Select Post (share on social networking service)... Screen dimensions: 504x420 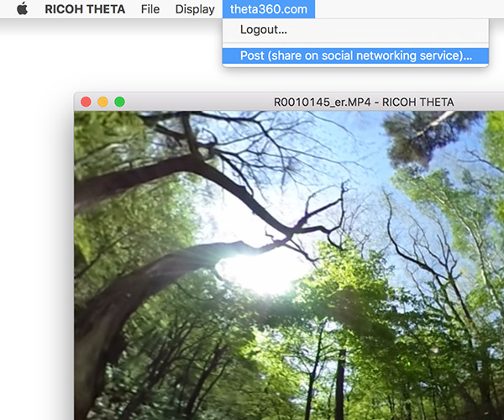(355, 55)
